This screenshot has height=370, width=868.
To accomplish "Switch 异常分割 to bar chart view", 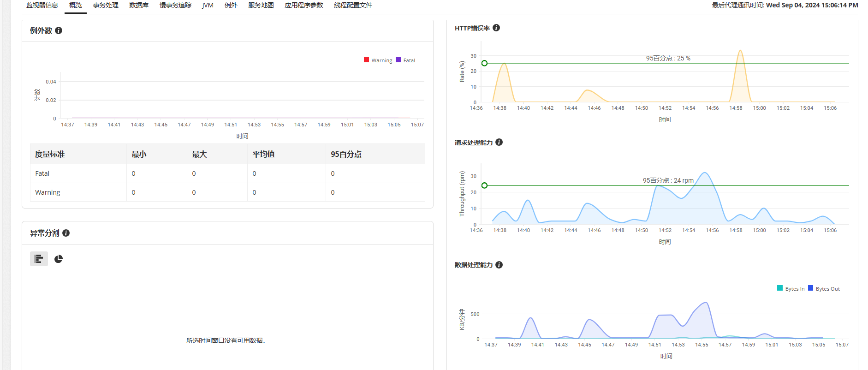I will pyautogui.click(x=39, y=259).
